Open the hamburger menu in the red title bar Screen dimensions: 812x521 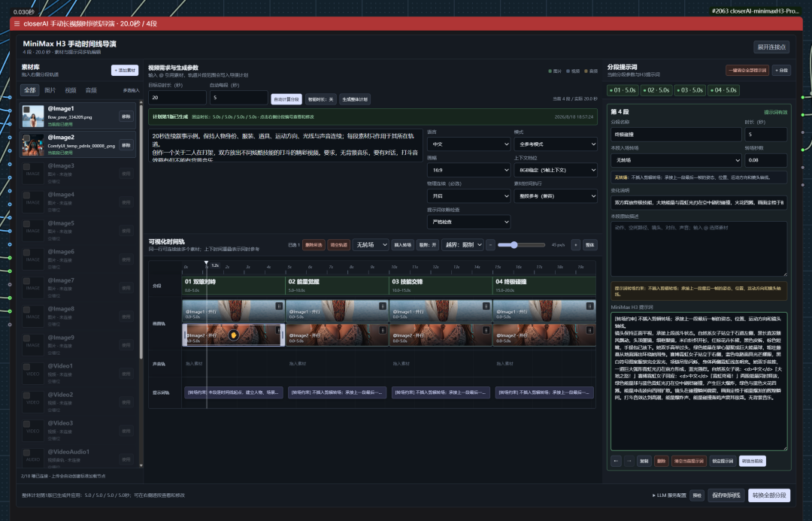click(17, 24)
